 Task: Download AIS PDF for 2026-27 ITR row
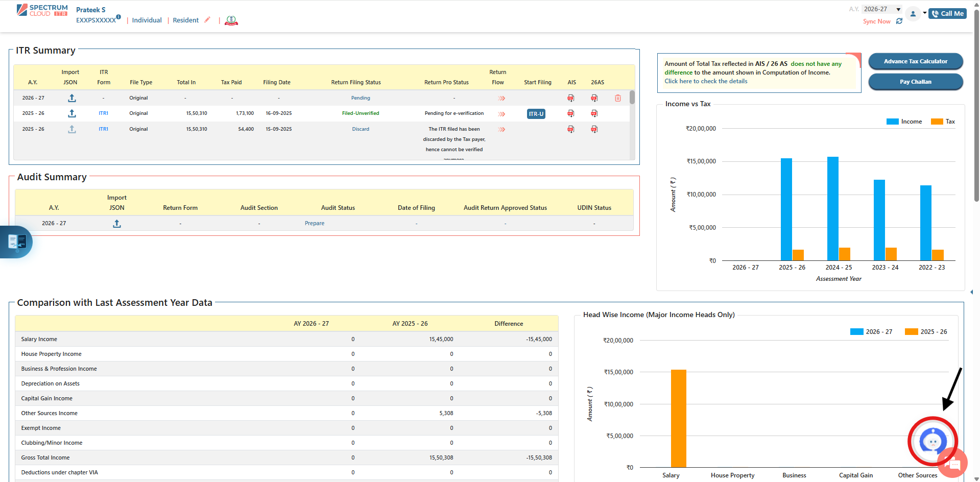tap(571, 98)
